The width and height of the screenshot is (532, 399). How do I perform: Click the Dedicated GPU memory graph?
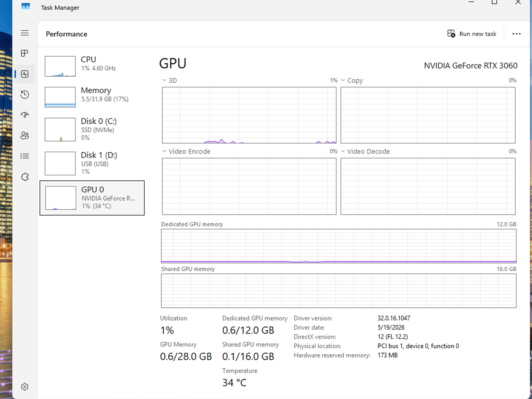[338, 246]
